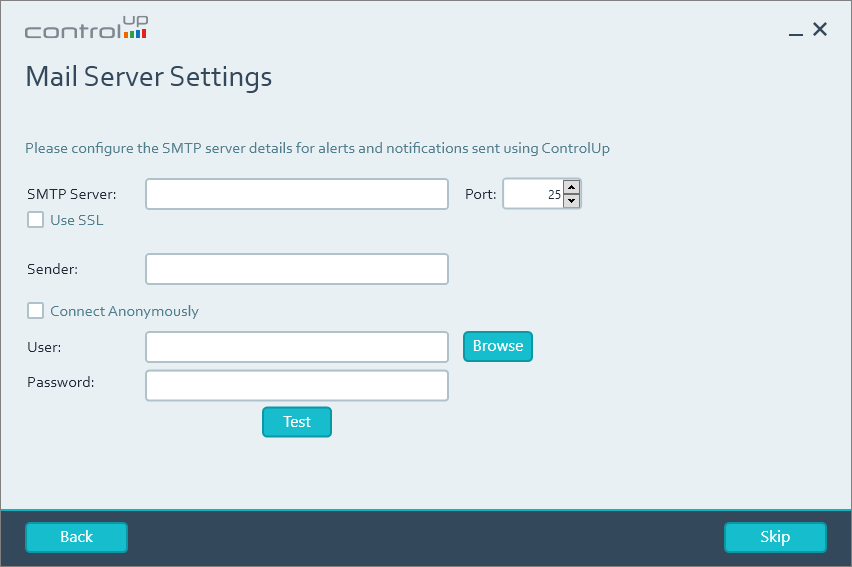Tick the Connect Anonymously checkbox
852x567 pixels.
pos(36,311)
